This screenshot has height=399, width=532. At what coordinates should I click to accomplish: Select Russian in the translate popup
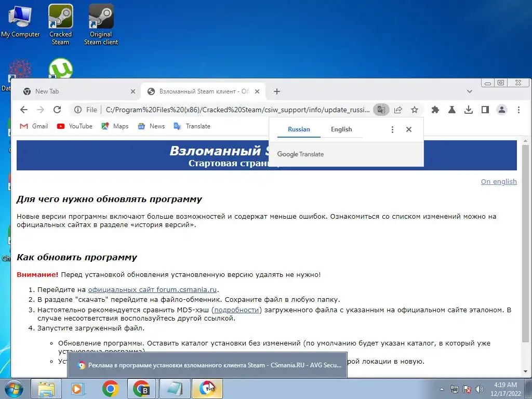(299, 129)
